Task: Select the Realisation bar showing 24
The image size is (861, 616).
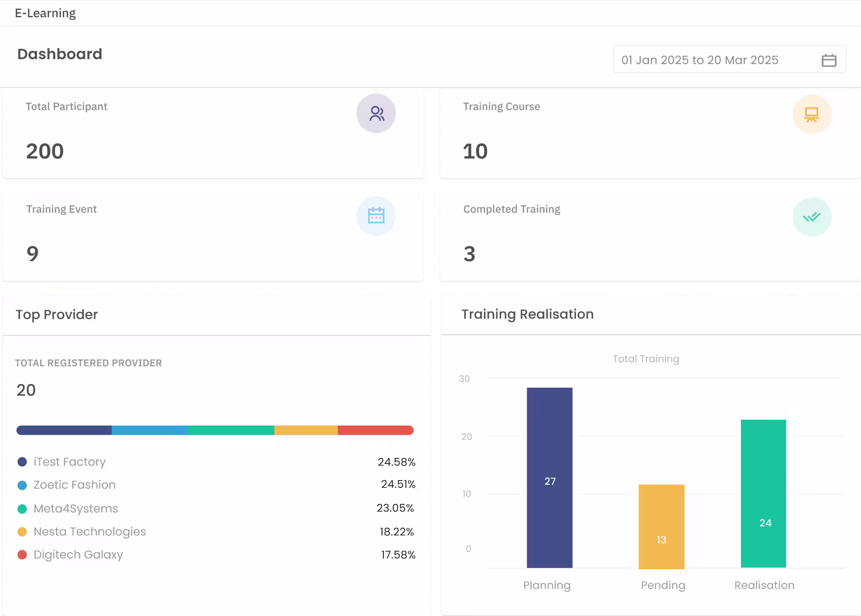Action: click(763, 494)
